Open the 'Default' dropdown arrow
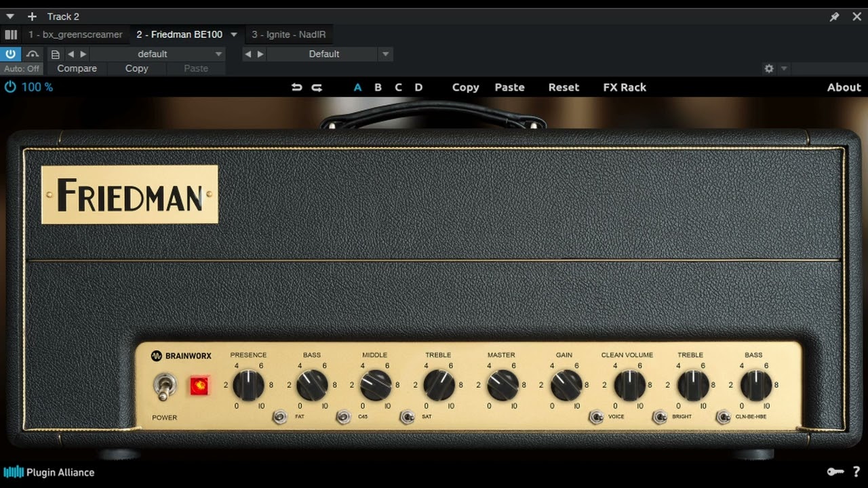 click(x=385, y=54)
